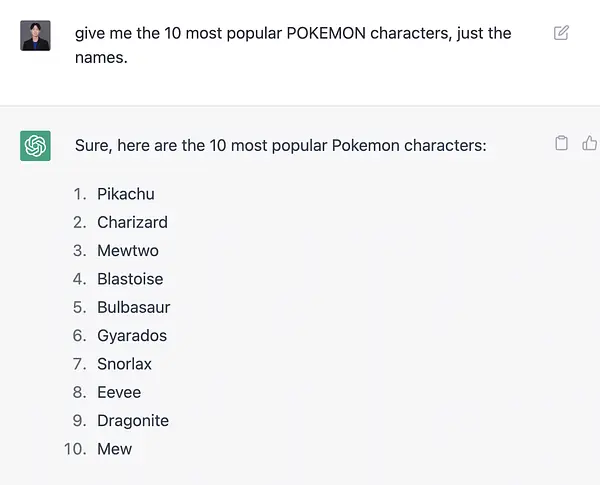600x485 pixels.
Task: Give the response a thumbs up
Action: point(590,143)
